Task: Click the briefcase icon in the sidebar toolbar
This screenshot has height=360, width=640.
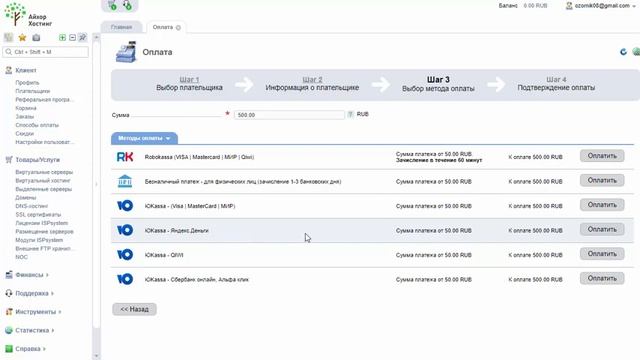Action: click(36, 38)
